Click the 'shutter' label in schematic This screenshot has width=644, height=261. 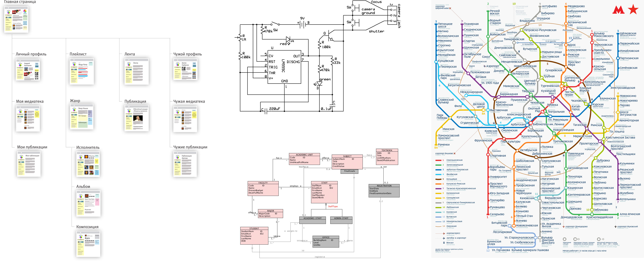point(377,31)
